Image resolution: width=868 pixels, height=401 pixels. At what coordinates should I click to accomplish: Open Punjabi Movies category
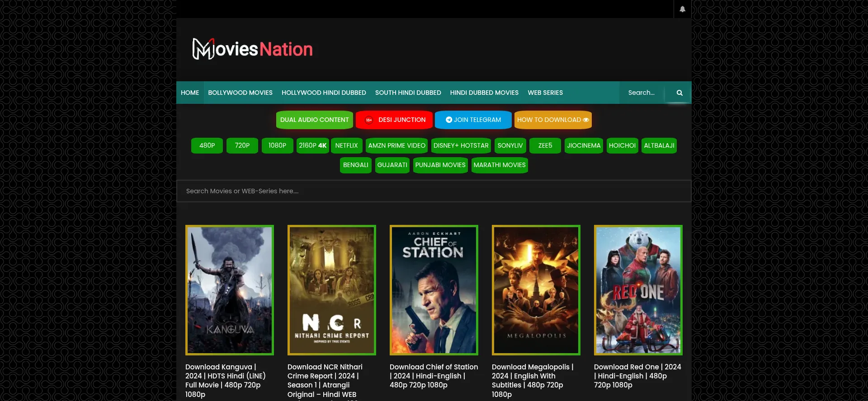tap(440, 165)
